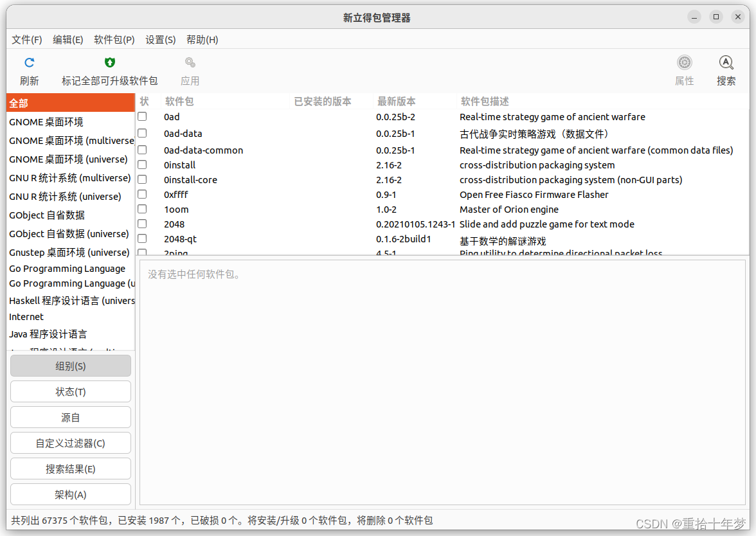Click the 自定义过滤器(C) button
The image size is (756, 536).
click(x=71, y=443)
